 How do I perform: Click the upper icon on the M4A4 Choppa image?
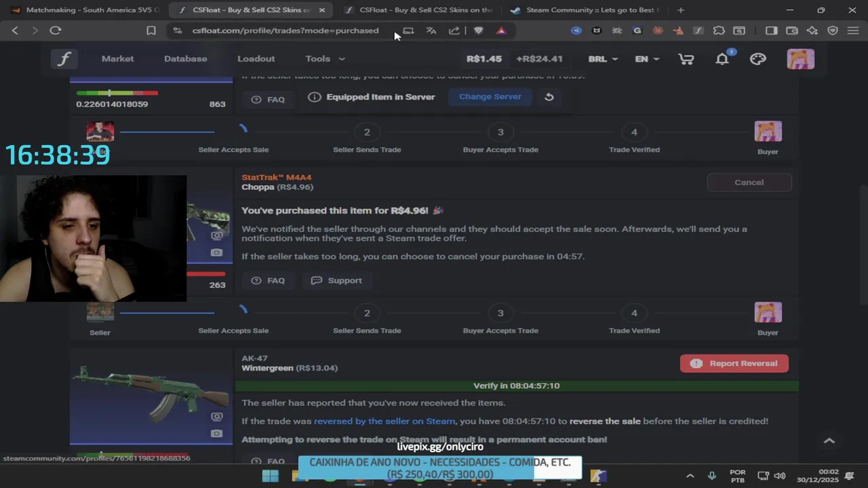pyautogui.click(x=216, y=236)
